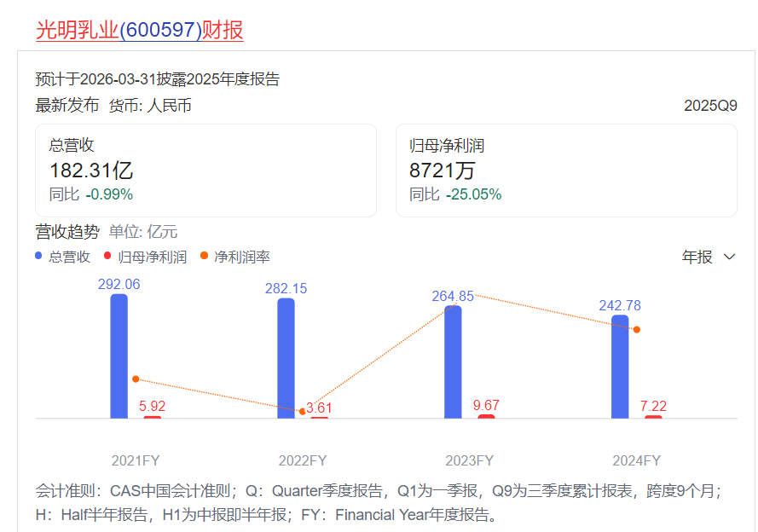Image resolution: width=758 pixels, height=532 pixels.
Task: Toggle the 归母净利润 legend item
Action: click(x=146, y=257)
